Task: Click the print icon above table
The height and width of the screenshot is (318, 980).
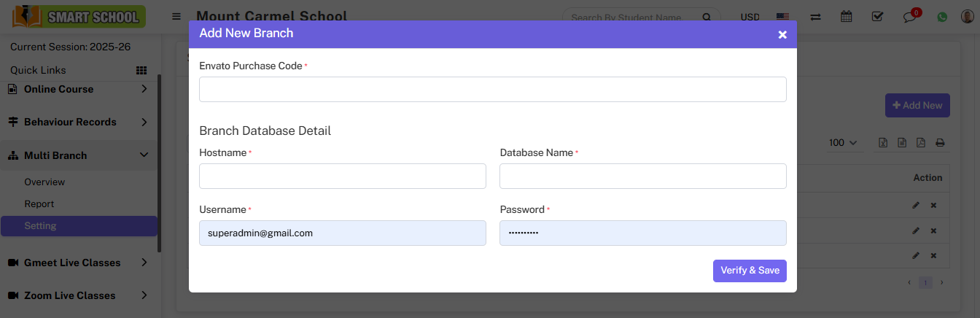Action: tap(940, 143)
